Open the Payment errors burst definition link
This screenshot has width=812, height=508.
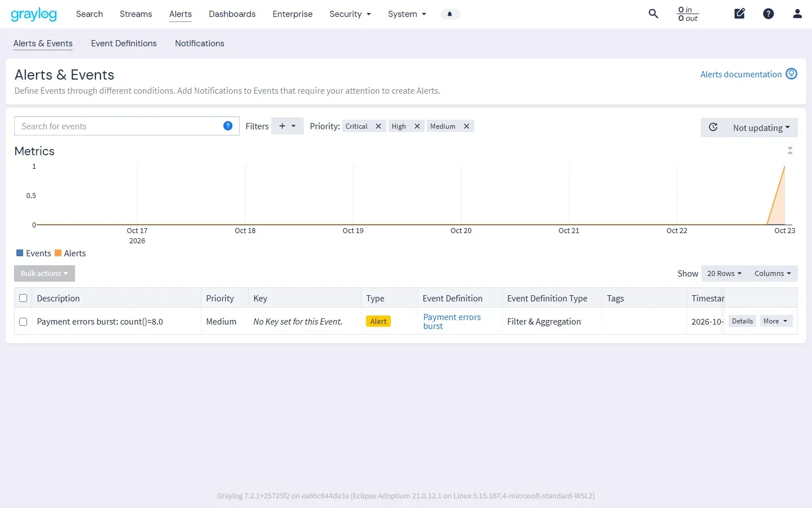(452, 322)
